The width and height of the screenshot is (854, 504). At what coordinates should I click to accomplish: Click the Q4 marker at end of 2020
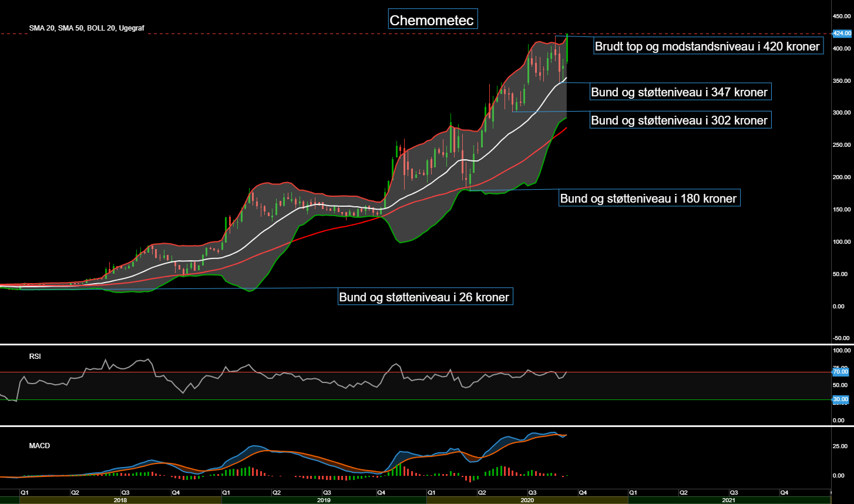583,492
